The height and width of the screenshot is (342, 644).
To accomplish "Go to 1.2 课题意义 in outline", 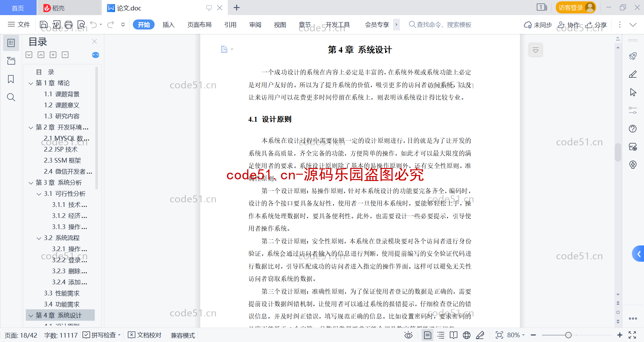I will click(x=62, y=105).
